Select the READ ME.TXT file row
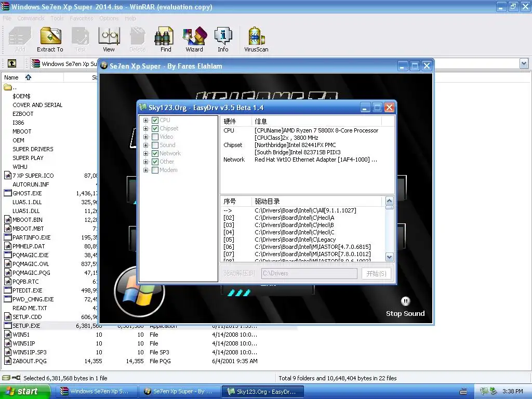This screenshot has width=532, height=399. coord(30,308)
